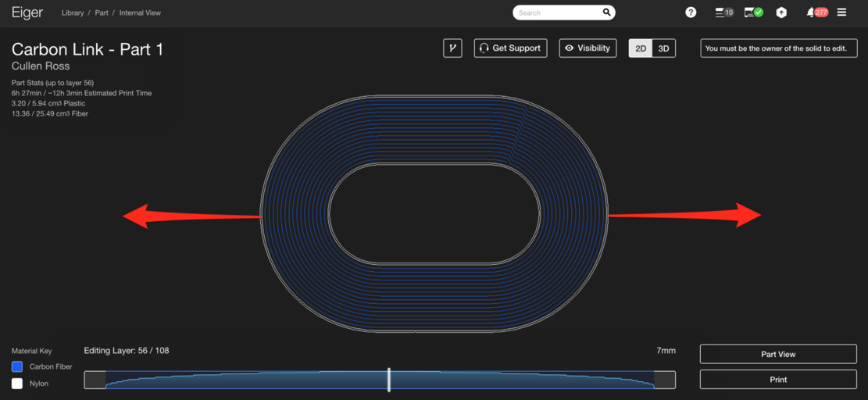
Task: Click the Eiger logo
Action: coord(27,12)
